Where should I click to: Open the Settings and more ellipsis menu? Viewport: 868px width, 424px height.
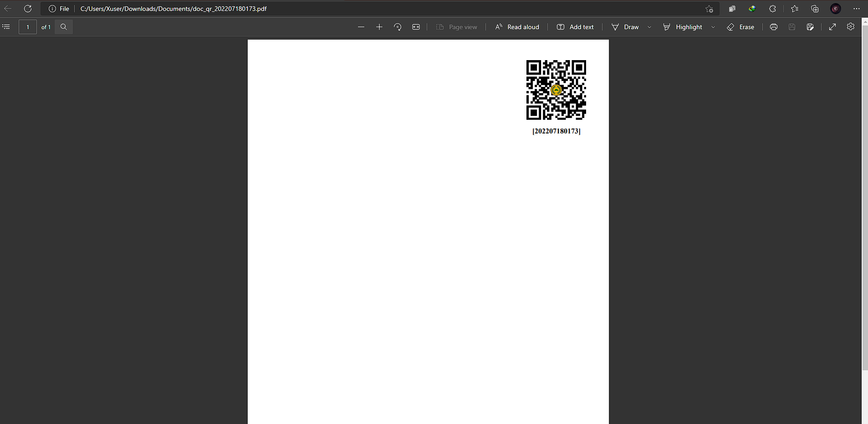tap(856, 9)
